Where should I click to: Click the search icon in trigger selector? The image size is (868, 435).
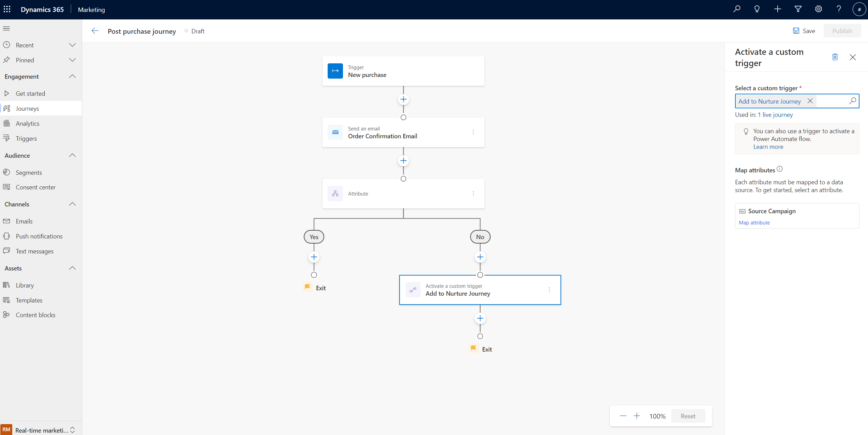pyautogui.click(x=852, y=101)
